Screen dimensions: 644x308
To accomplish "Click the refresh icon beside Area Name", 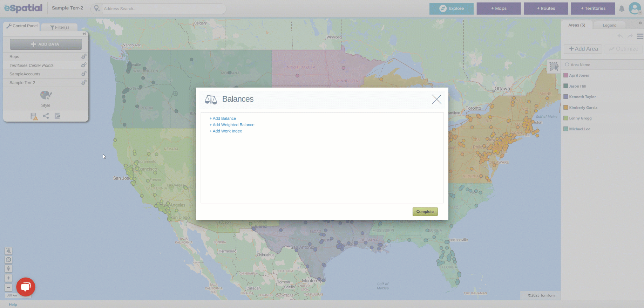I will click(567, 65).
